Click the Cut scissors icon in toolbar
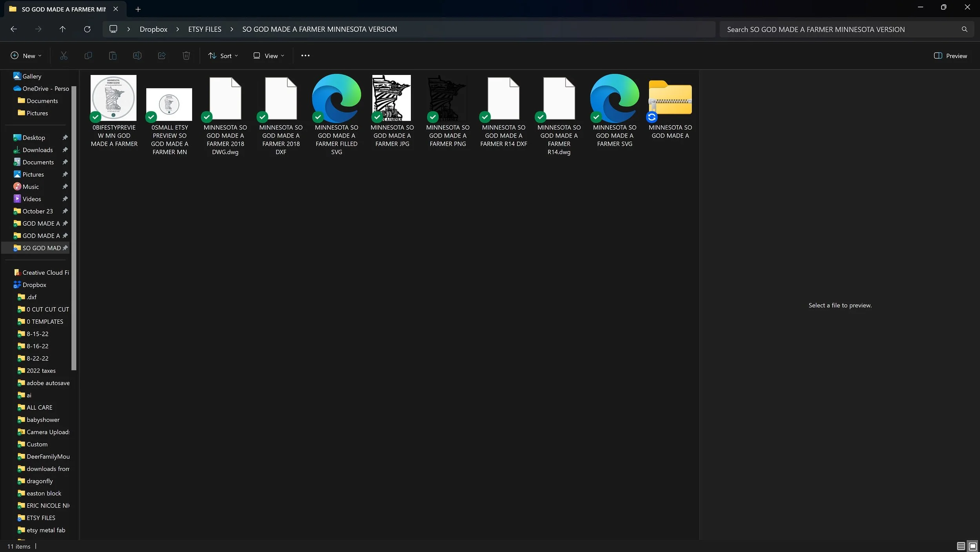 pyautogui.click(x=64, y=56)
